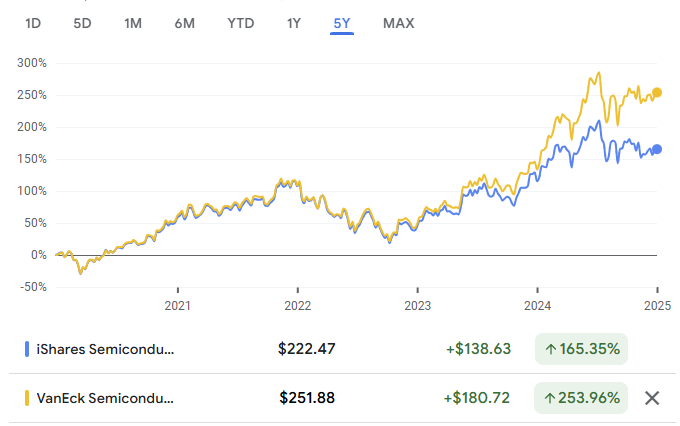
Task: Open VanEck Semiconductor ETF name
Action: pos(104,398)
